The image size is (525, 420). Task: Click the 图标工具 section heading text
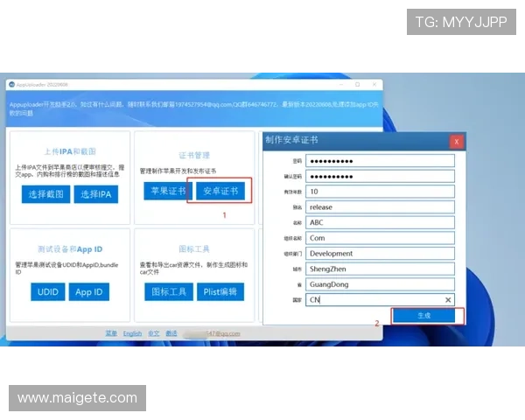point(194,248)
